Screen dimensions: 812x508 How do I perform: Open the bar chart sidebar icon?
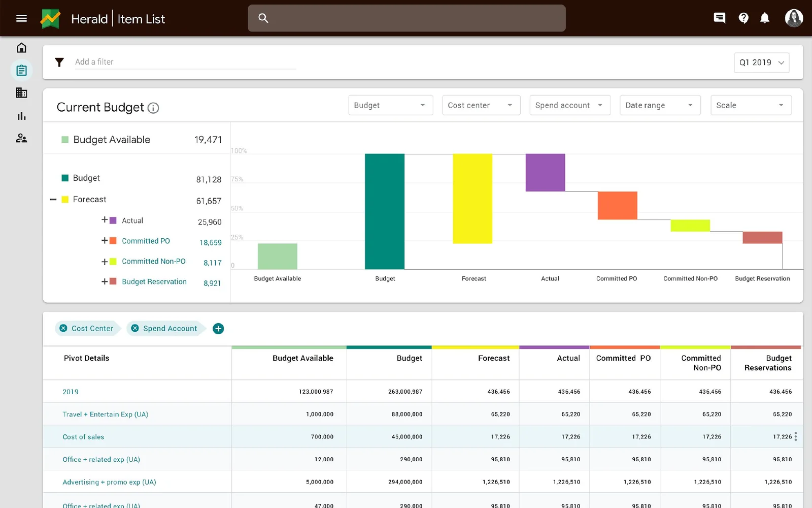(x=21, y=116)
